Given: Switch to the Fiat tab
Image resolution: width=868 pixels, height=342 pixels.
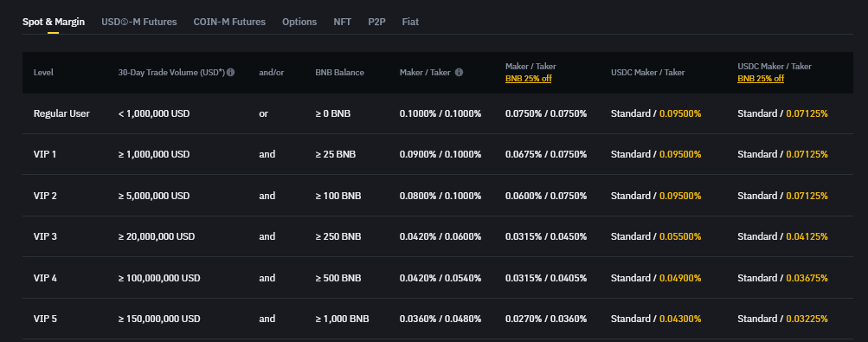Looking at the screenshot, I should pos(410,23).
